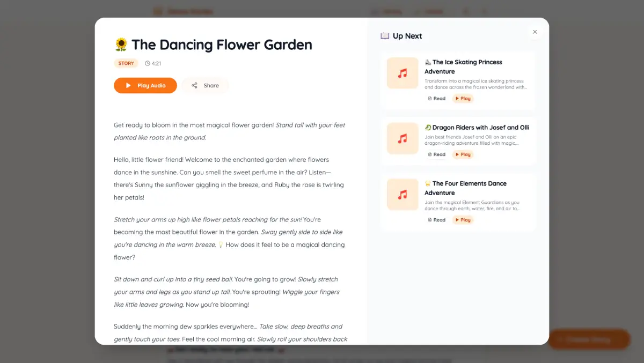Play The Four Elements Dance Adventure

(463, 220)
